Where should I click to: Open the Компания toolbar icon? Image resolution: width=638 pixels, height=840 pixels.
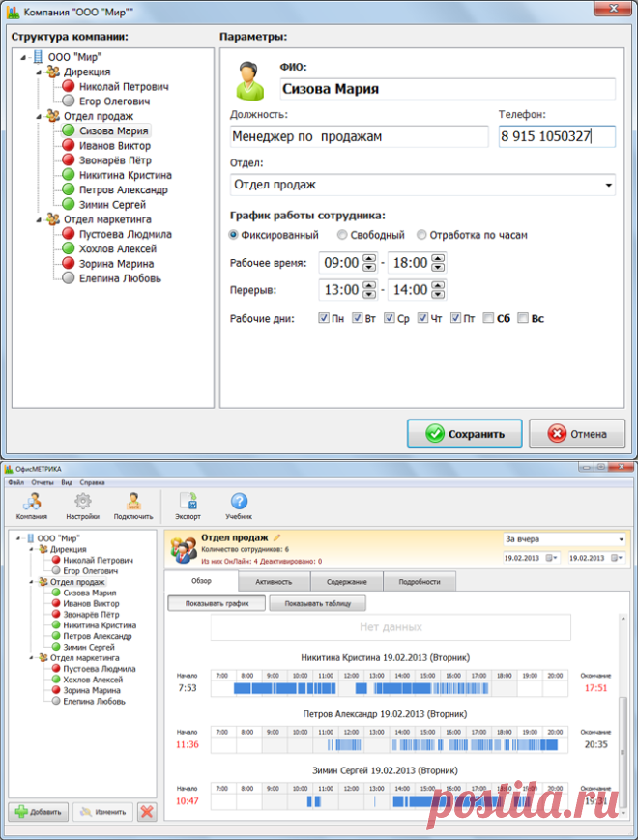point(32,507)
